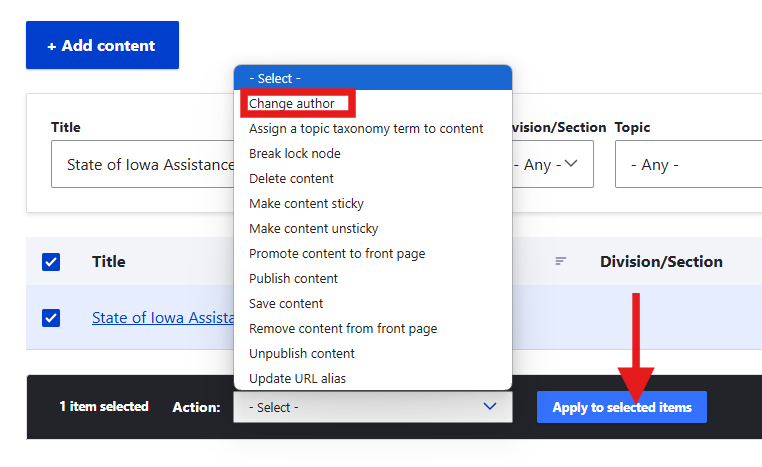Viewport: 762px width, 467px height.
Task: Click the sort icon in table header
Action: point(561,262)
